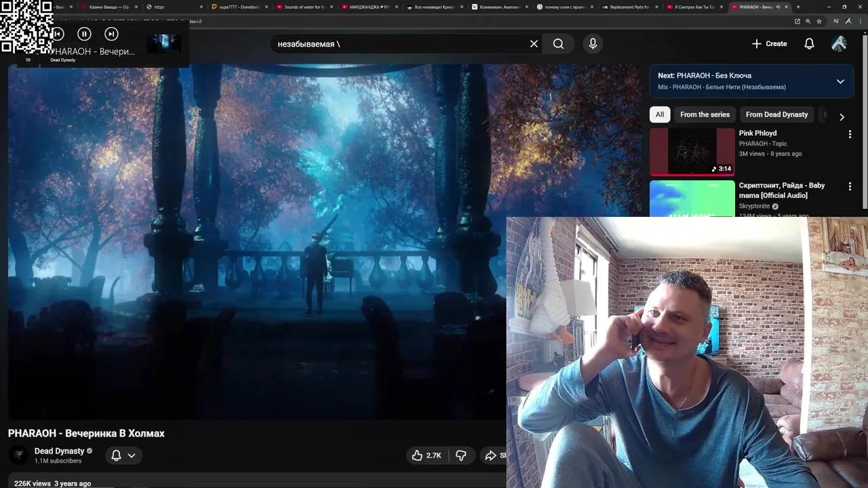Toggle Dead Dynasty subscription notifications bell
This screenshot has width=868, height=488.
(123, 455)
